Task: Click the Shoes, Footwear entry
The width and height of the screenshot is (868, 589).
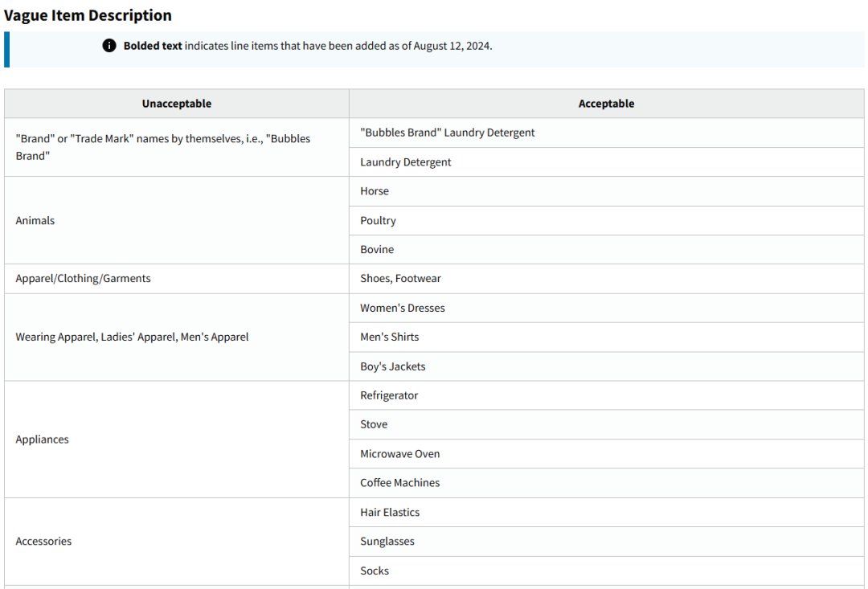Action: point(400,279)
